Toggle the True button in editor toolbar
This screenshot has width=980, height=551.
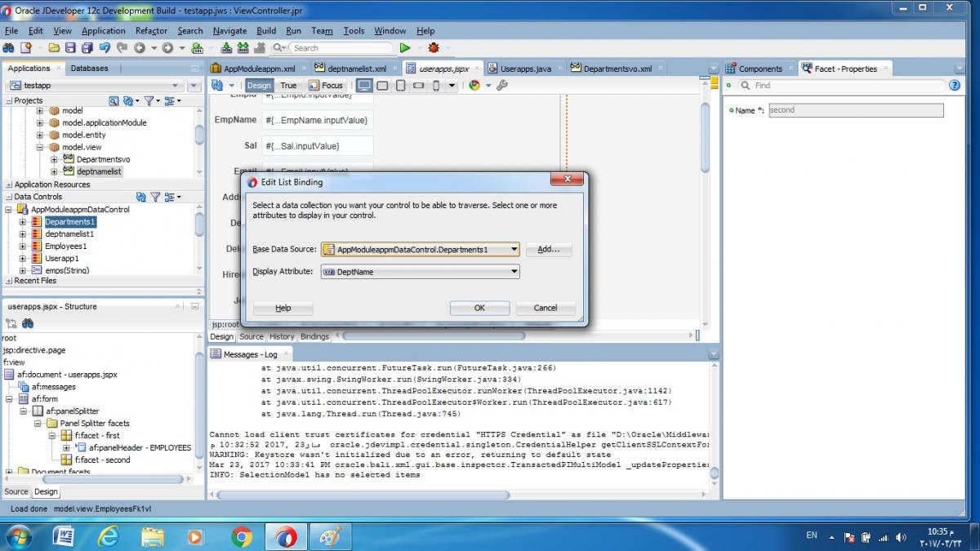[x=288, y=85]
